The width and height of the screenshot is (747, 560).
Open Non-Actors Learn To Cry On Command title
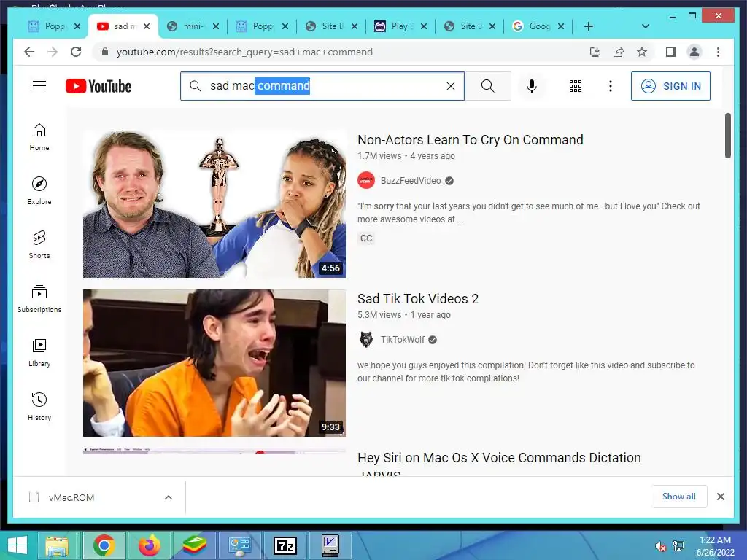point(471,139)
